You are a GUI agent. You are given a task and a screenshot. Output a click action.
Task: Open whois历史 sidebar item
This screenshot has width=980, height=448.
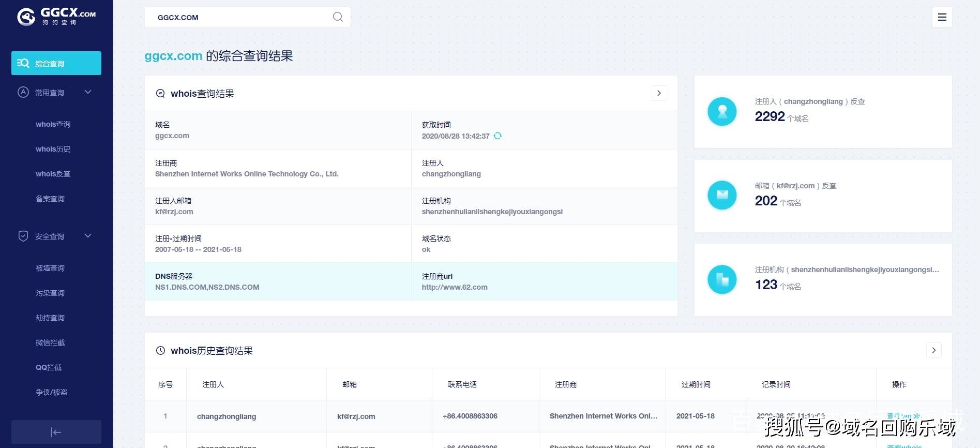pos(53,149)
